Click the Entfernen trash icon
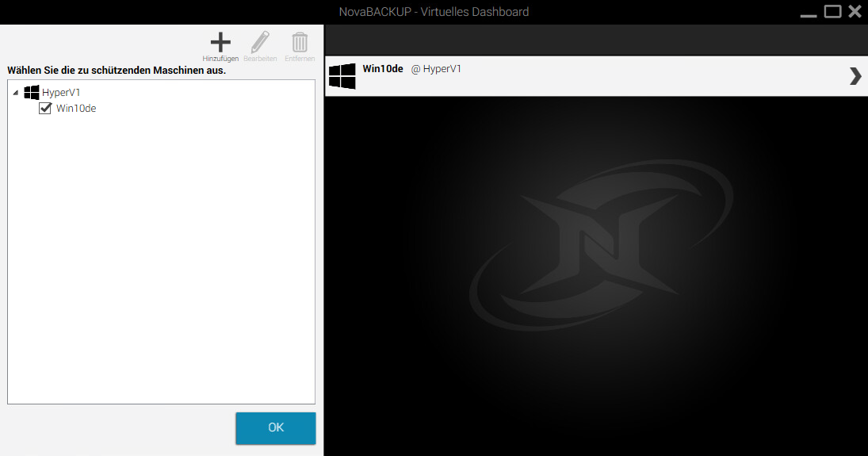 [300, 42]
